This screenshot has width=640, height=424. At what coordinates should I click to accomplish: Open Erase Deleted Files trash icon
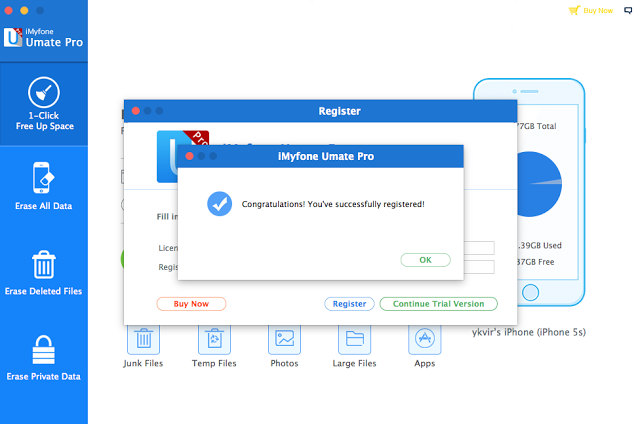coord(44,264)
